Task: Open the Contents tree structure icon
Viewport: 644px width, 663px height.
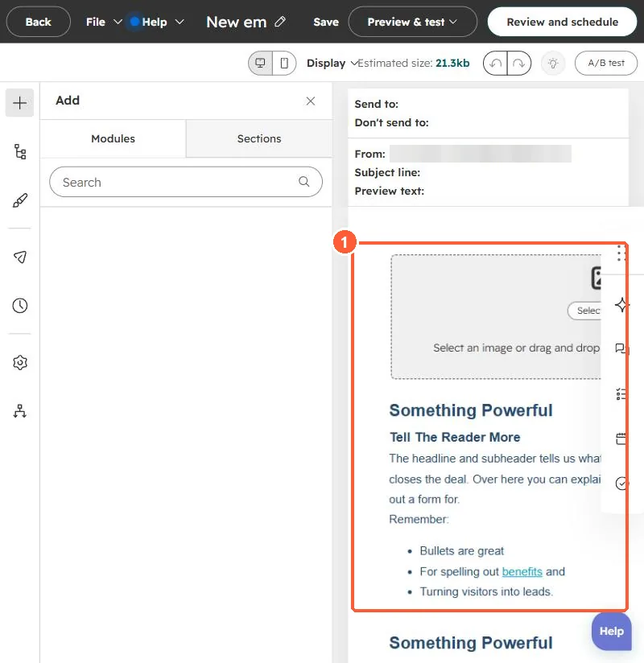Action: click(19, 151)
